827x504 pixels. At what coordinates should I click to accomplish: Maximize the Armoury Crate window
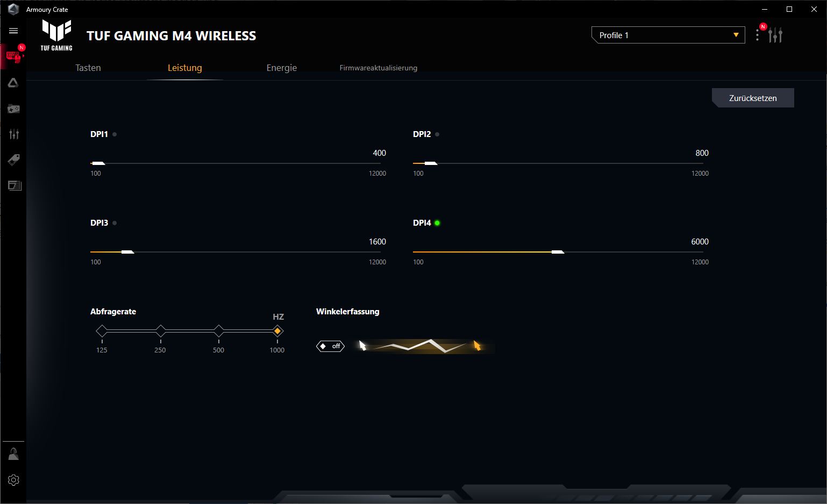click(x=789, y=9)
